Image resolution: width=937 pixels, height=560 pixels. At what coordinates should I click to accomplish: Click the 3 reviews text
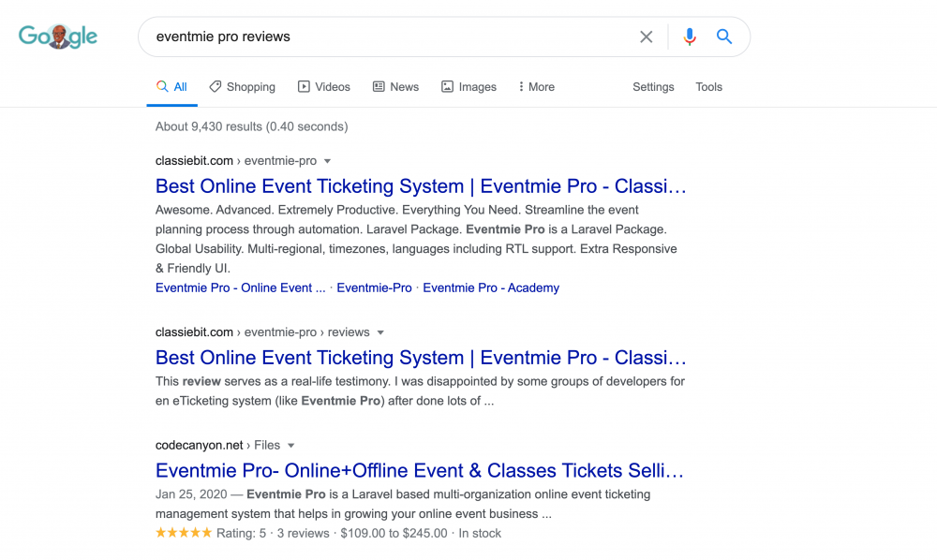coord(303,533)
